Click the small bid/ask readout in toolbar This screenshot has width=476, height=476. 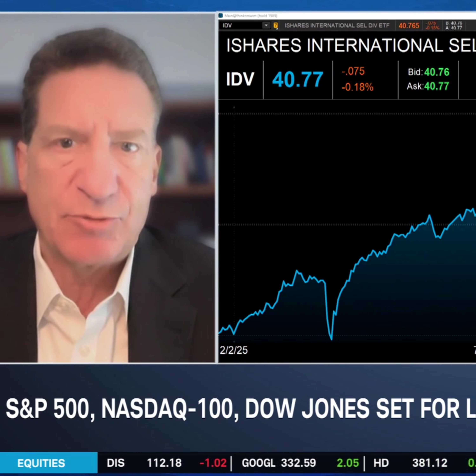coord(454,25)
